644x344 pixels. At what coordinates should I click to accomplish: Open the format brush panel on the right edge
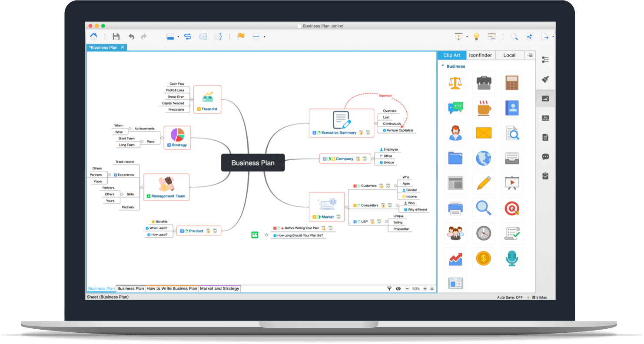point(546,79)
